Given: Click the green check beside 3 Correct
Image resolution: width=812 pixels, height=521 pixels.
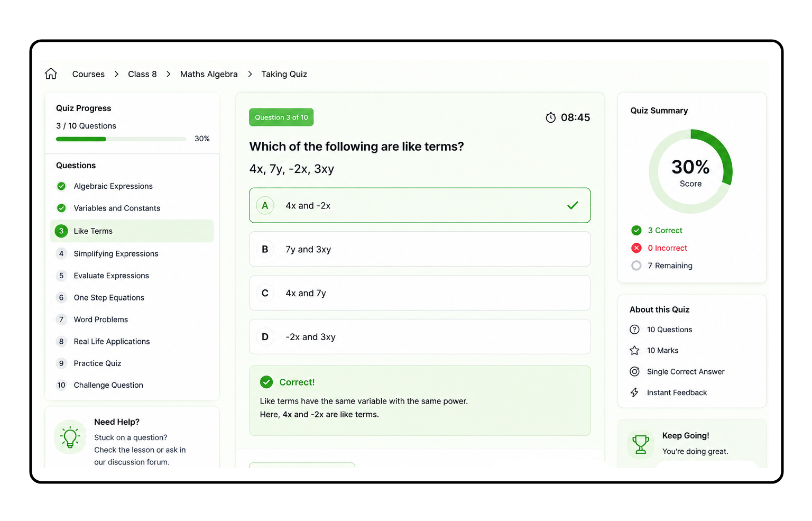Looking at the screenshot, I should [636, 230].
